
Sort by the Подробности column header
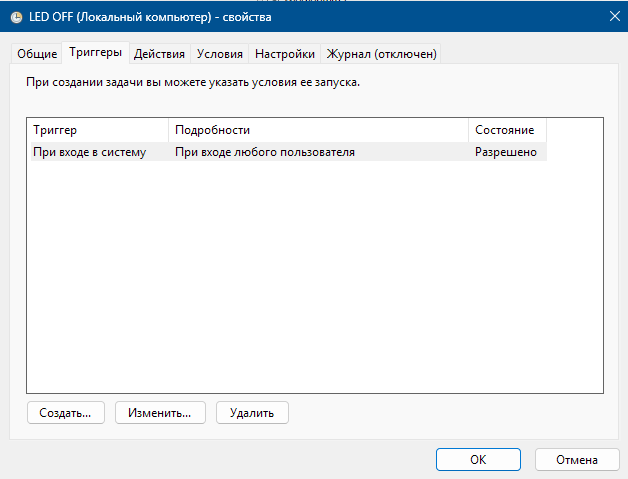(318, 130)
